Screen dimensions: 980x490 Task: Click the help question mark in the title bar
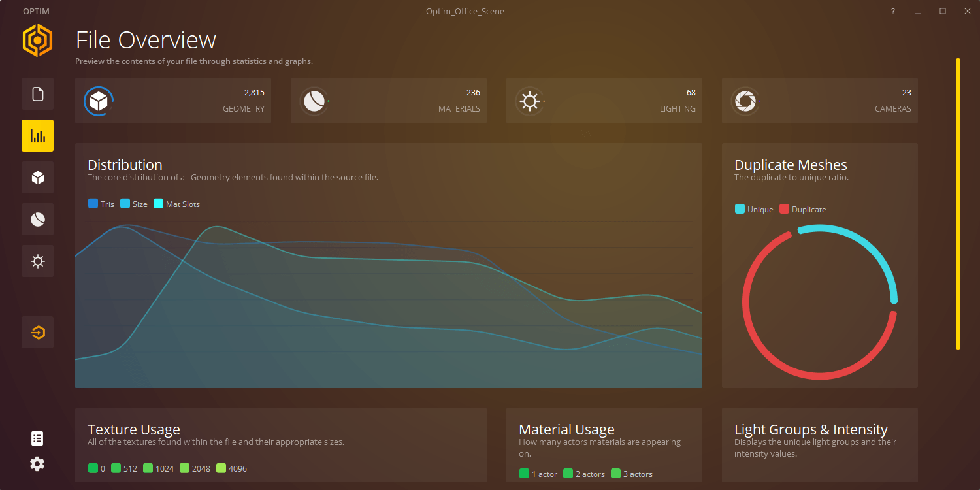tap(892, 11)
